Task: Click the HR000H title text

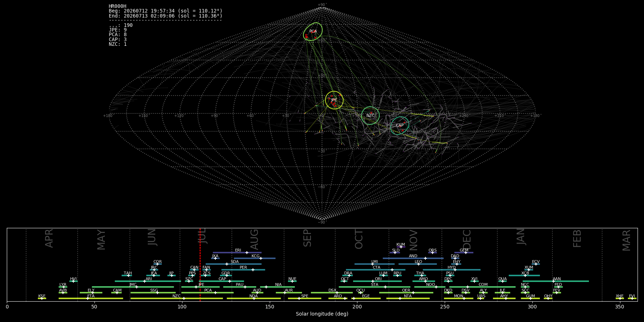Action: (117, 6)
